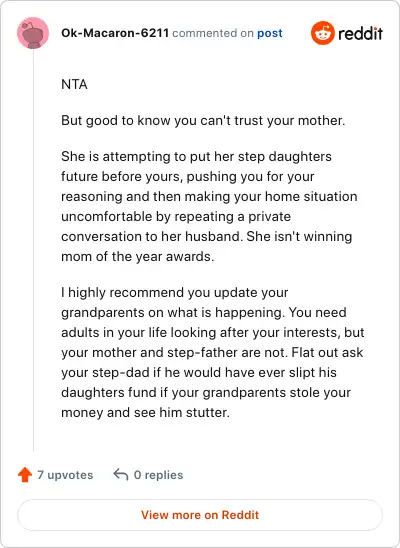Click the "commented on" gray text
Screen dimensions: 400x548
pos(213,33)
